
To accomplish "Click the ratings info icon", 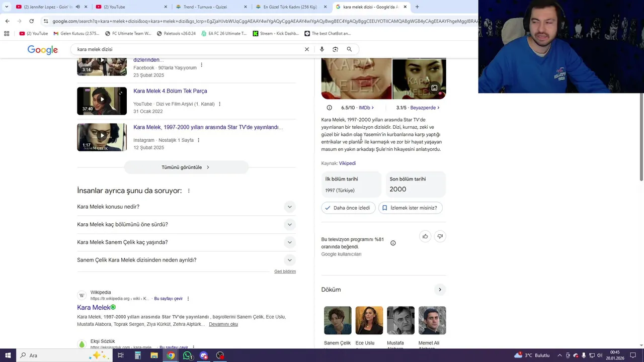I will pos(330,108).
